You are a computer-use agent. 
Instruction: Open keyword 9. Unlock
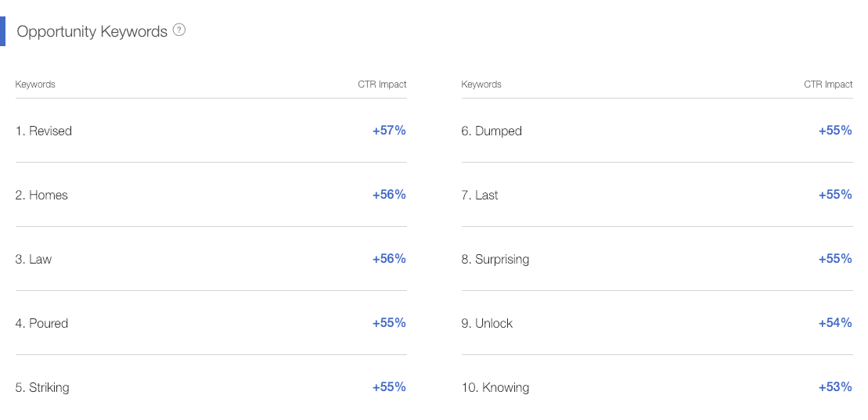(487, 324)
